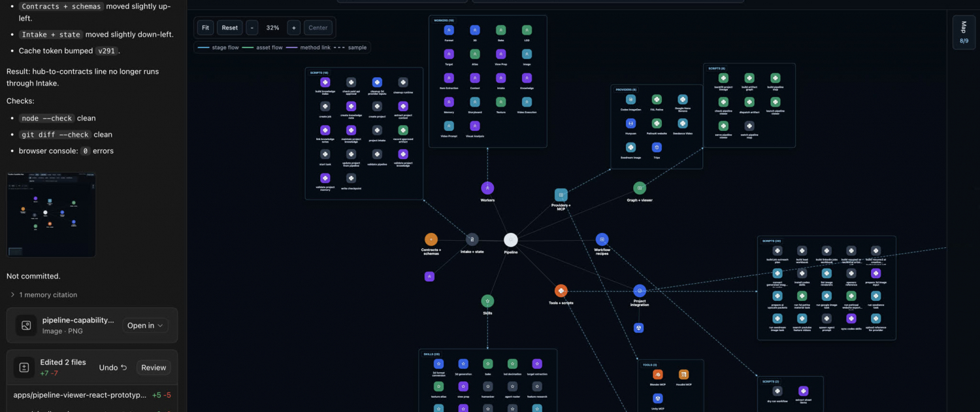Click the Storyboard worker icon
Viewport: 980px width, 412px height.
475,102
